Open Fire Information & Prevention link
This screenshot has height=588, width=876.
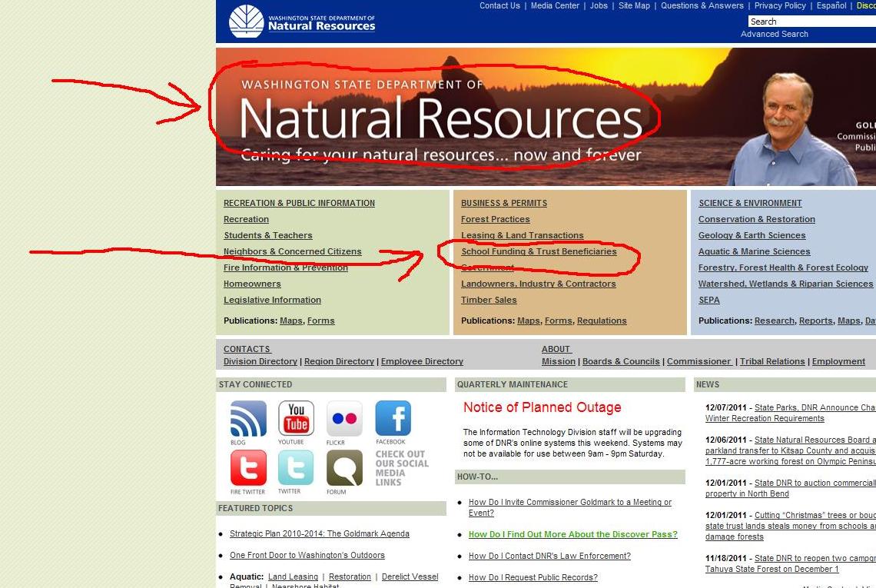pyautogui.click(x=286, y=268)
